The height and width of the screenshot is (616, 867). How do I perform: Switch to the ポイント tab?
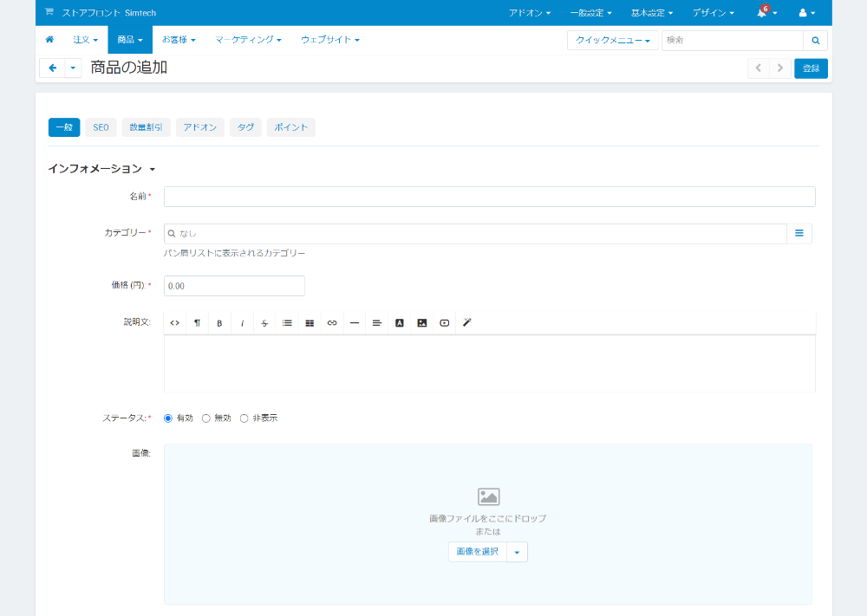tap(290, 127)
